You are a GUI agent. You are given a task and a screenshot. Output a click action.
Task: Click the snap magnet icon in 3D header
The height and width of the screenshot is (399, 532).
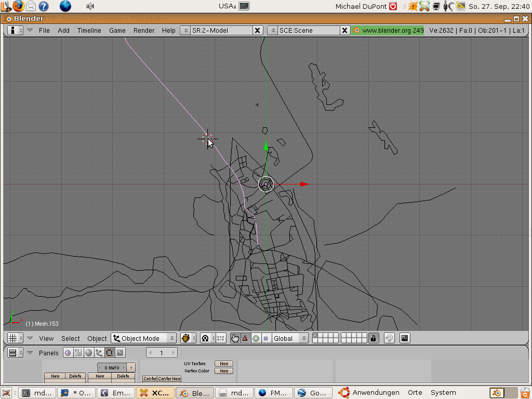pos(389,338)
